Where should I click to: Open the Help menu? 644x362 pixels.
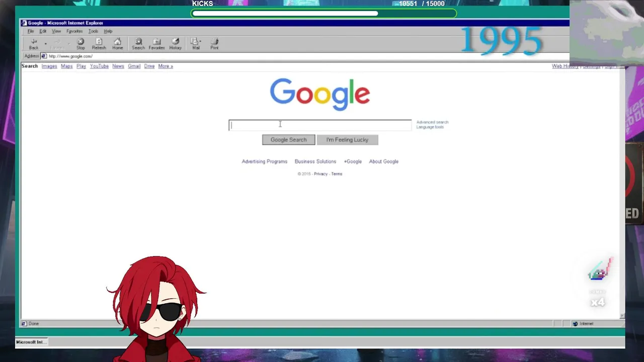(108, 31)
